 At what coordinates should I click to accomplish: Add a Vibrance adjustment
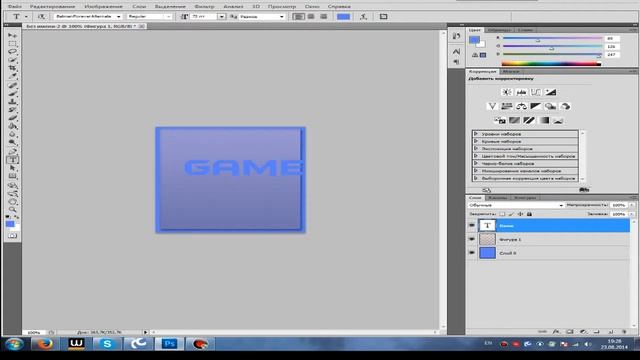pyautogui.click(x=492, y=106)
